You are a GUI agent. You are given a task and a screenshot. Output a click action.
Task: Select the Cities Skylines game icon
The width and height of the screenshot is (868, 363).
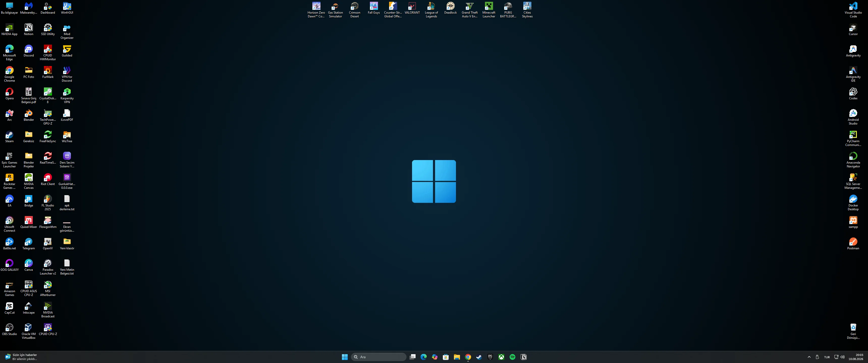coord(527,10)
